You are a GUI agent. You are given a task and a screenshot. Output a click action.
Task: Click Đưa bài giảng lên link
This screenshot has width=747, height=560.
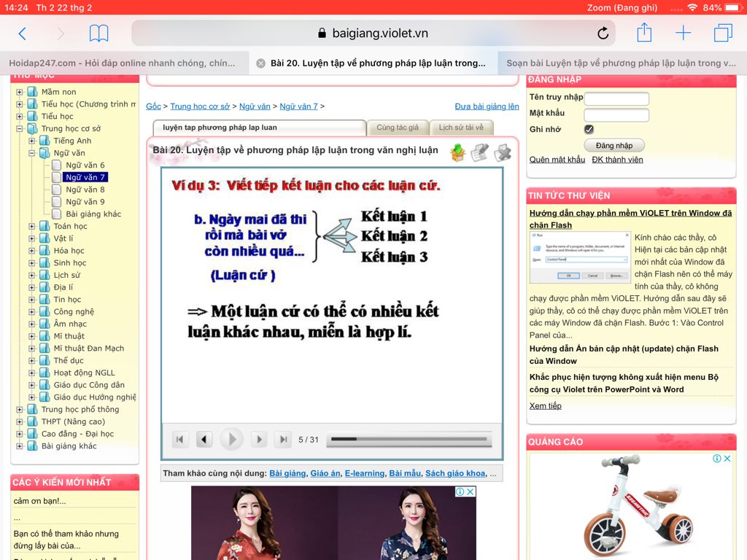[487, 106]
